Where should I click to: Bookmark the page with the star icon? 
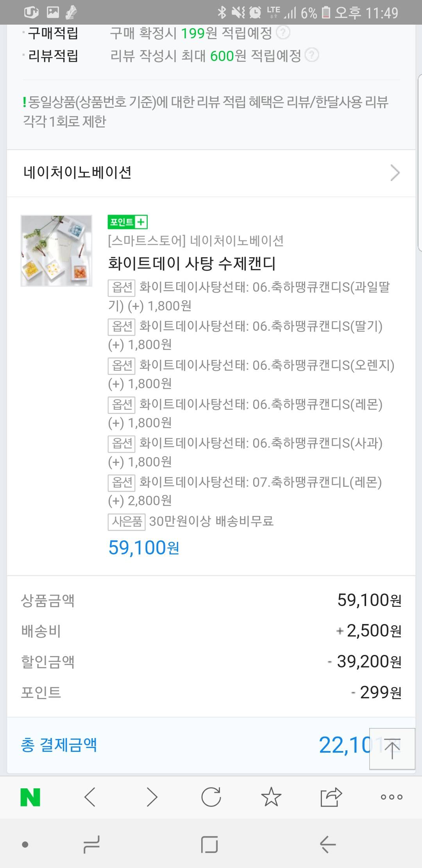coord(271,797)
